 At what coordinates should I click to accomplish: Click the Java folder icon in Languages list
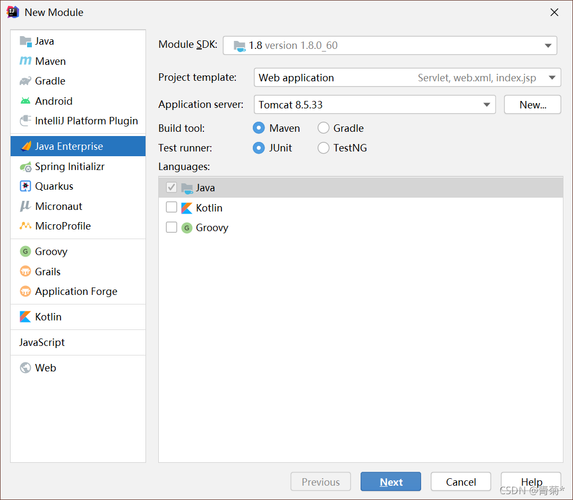click(x=187, y=188)
